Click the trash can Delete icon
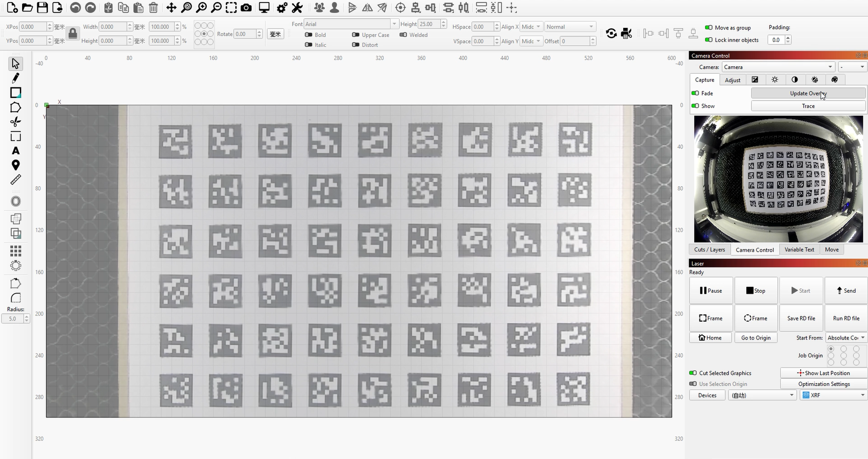Screen dimensions: 868x459 tap(153, 8)
